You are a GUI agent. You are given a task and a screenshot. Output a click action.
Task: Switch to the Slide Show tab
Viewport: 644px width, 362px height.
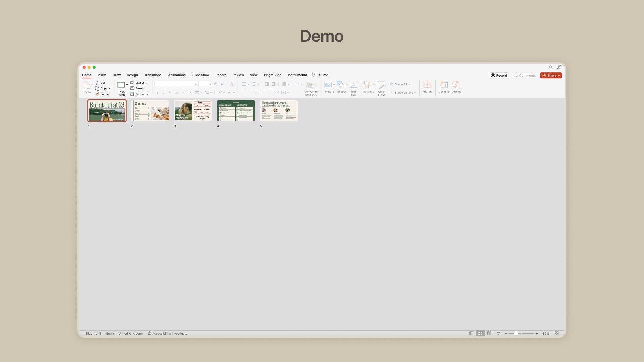(201, 75)
